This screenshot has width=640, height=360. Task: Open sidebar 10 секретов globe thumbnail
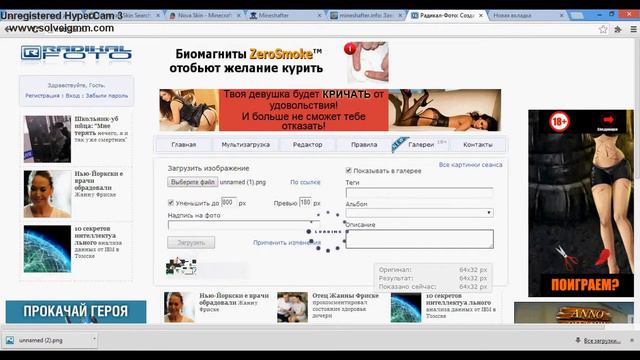pos(47,249)
